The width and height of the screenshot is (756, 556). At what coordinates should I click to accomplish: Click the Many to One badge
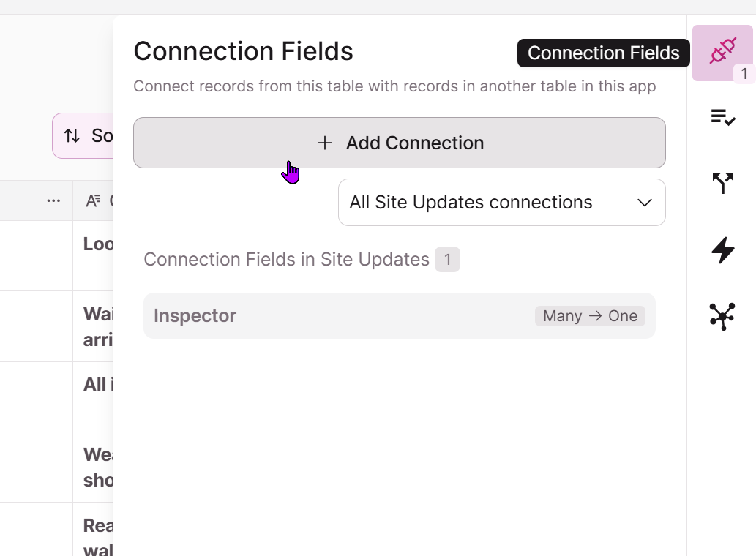click(590, 316)
